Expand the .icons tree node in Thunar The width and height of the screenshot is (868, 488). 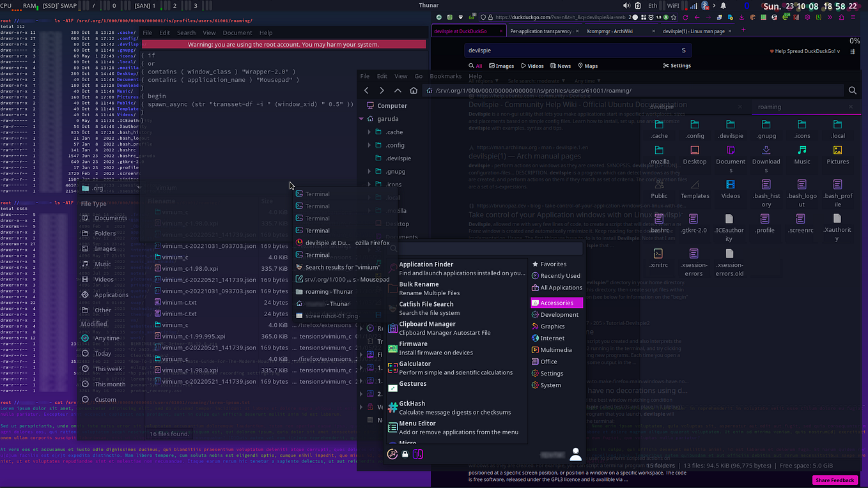click(x=369, y=185)
